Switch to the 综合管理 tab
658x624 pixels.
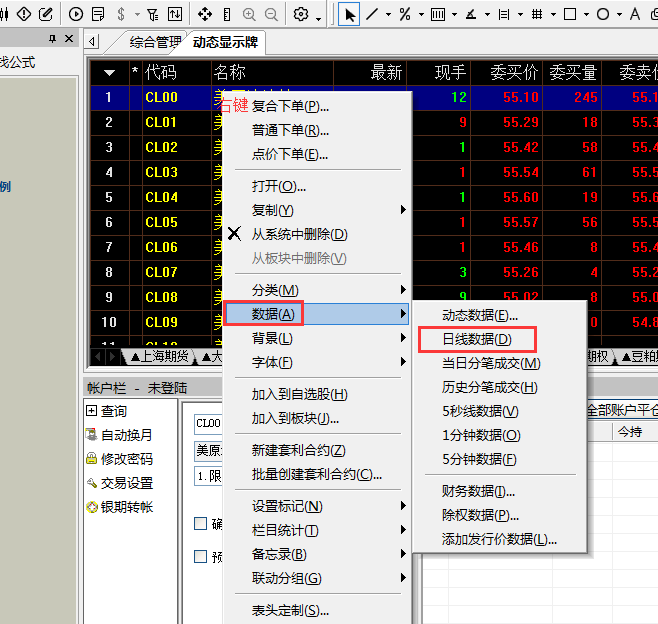tap(156, 43)
